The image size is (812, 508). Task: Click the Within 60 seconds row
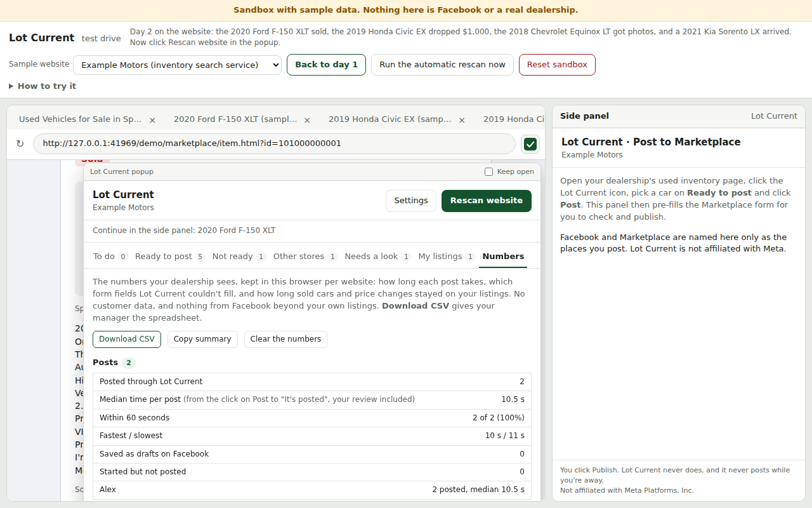[312, 418]
